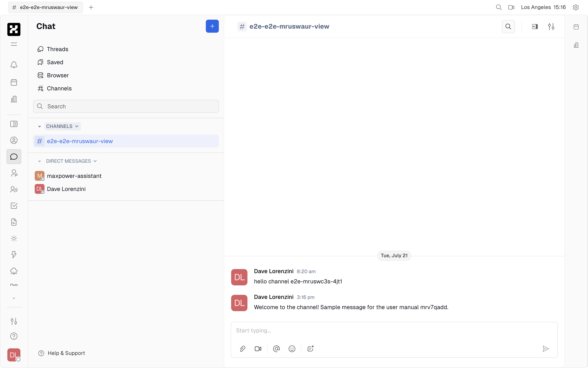Select the e2e-e2e-mruswaur-view tab at the top
The image size is (588, 368).
(x=46, y=7)
